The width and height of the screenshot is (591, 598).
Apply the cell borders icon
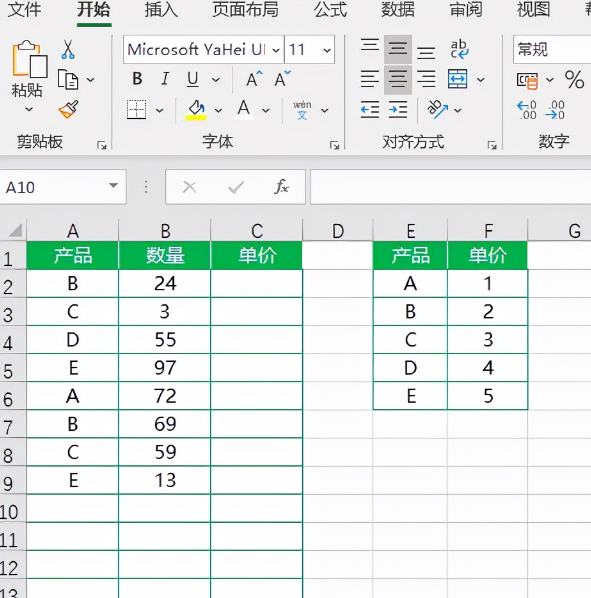coord(137,110)
